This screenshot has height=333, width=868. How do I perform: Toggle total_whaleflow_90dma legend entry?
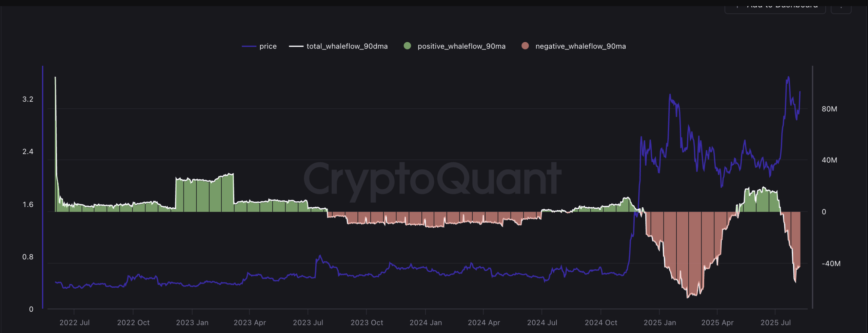pos(338,46)
